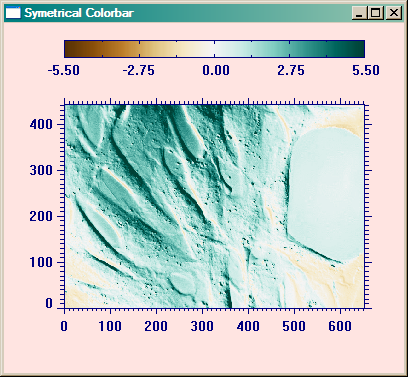
Task: Click the x-axis label 500
Action: [x=294, y=326]
